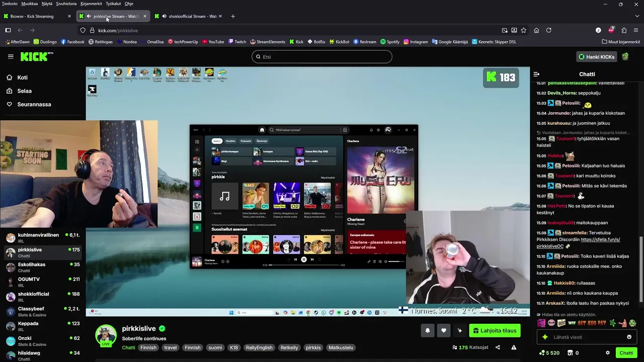This screenshot has width=644, height=362.
Task: Open the Twitch bookmark
Action: tap(237, 42)
